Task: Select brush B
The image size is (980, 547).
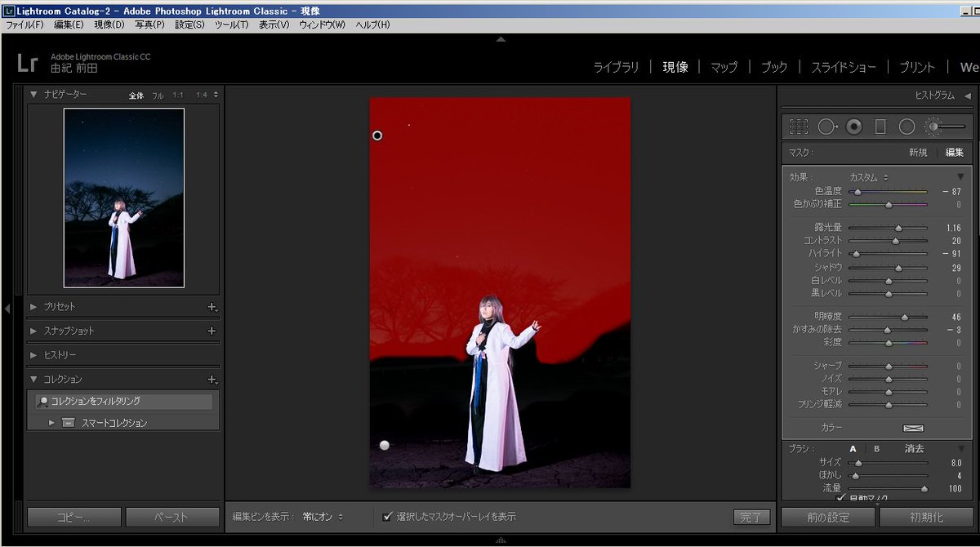Action: [x=877, y=449]
